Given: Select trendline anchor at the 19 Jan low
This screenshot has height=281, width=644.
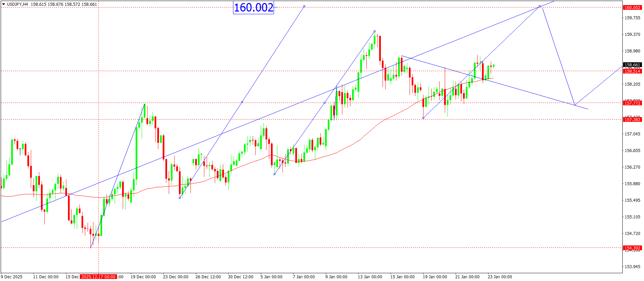Looking at the screenshot, I should [x=423, y=118].
